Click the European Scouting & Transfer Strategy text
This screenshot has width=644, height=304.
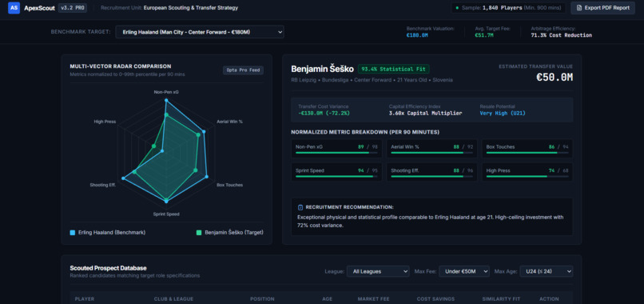tap(191, 8)
